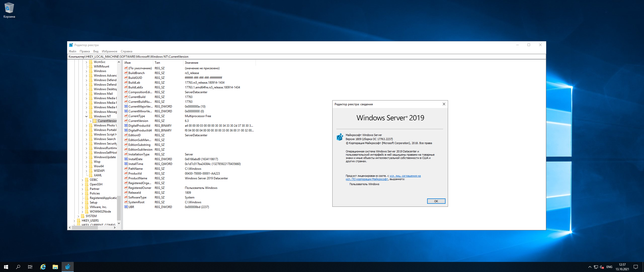Expand the SYSTEM tree node
The width and height of the screenshot is (644, 272).
pyautogui.click(x=78, y=216)
